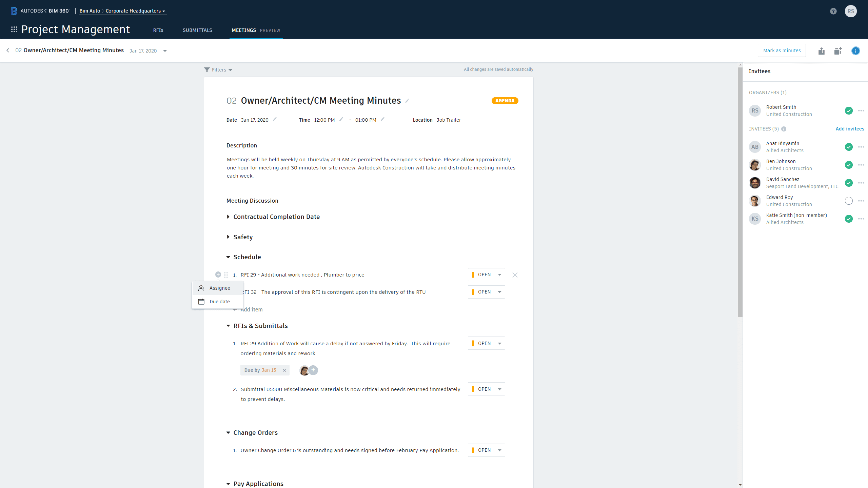Switch to the Submittals tab
Image resolution: width=868 pixels, height=488 pixels.
[197, 30]
